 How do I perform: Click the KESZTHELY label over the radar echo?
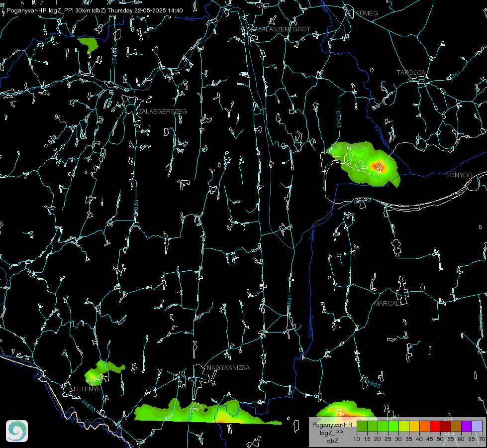[x=350, y=146]
